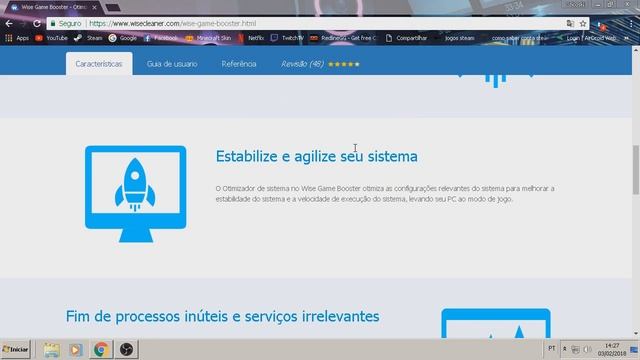
Task: Switch to the Características tab
Action: [99, 64]
